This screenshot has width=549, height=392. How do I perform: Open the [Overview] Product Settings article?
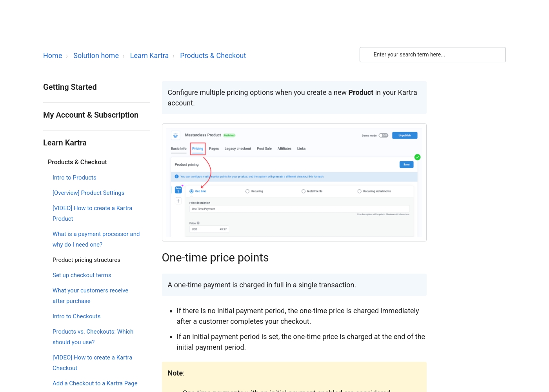[89, 193]
